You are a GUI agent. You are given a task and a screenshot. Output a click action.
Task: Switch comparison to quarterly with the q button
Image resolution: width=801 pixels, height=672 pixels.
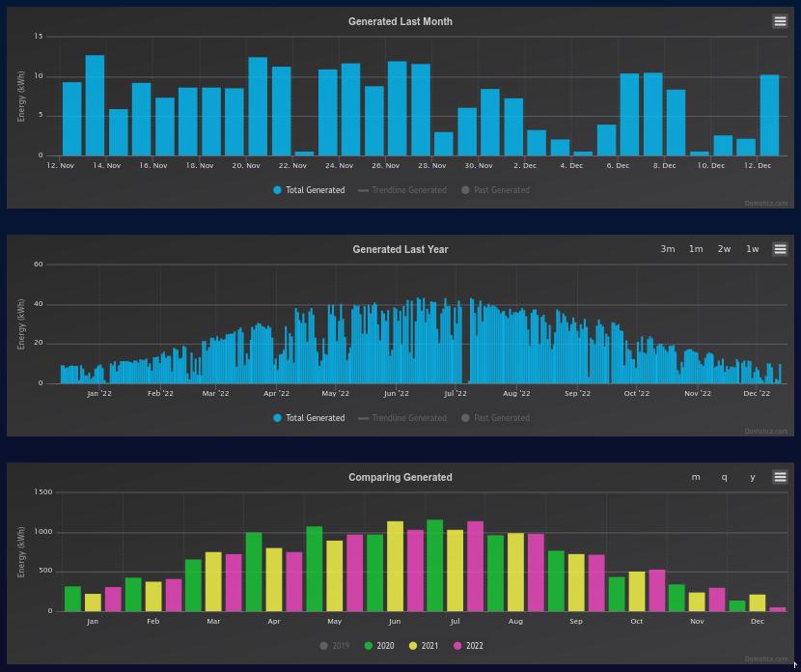pos(725,477)
